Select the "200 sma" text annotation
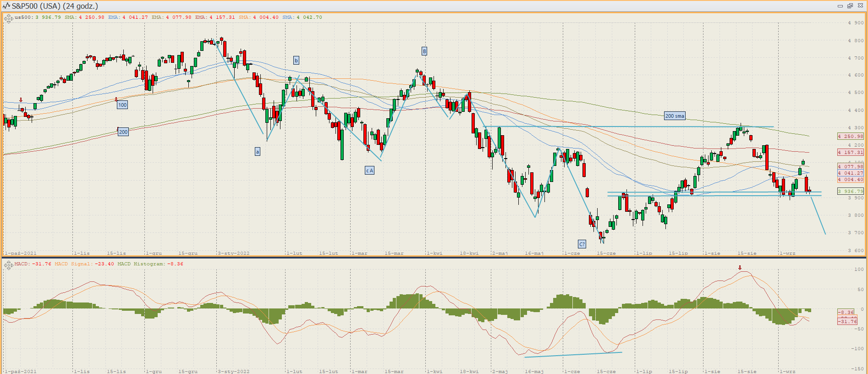 675,116
